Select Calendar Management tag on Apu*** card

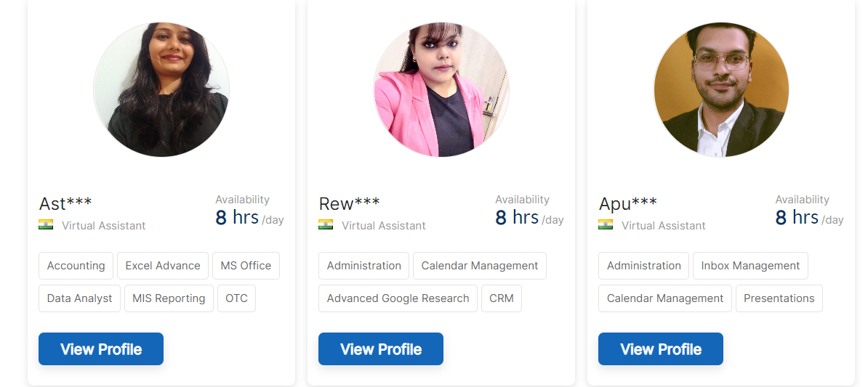coord(665,298)
